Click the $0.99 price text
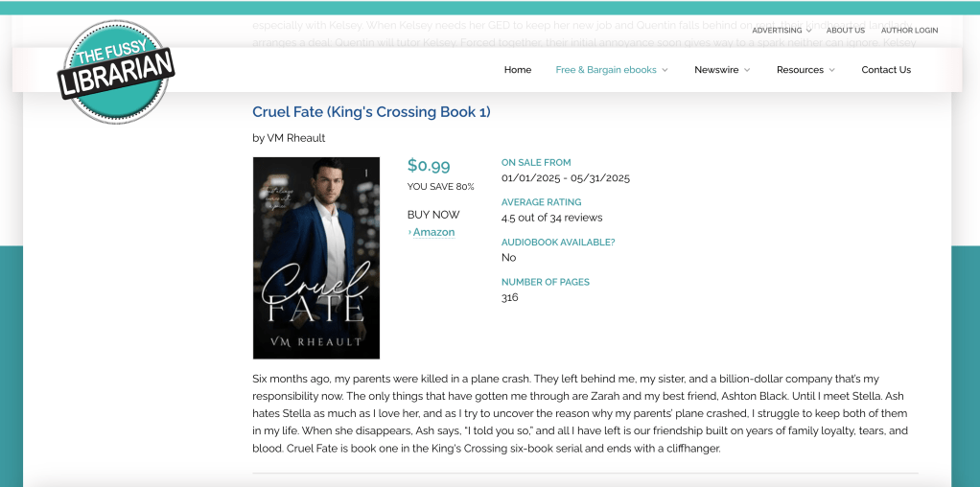The image size is (980, 487). 429,166
